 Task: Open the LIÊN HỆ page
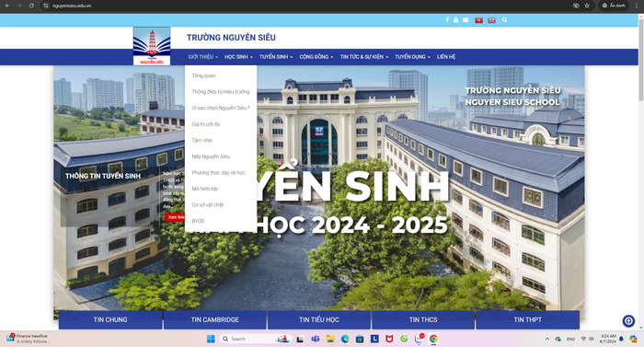pyautogui.click(x=446, y=57)
